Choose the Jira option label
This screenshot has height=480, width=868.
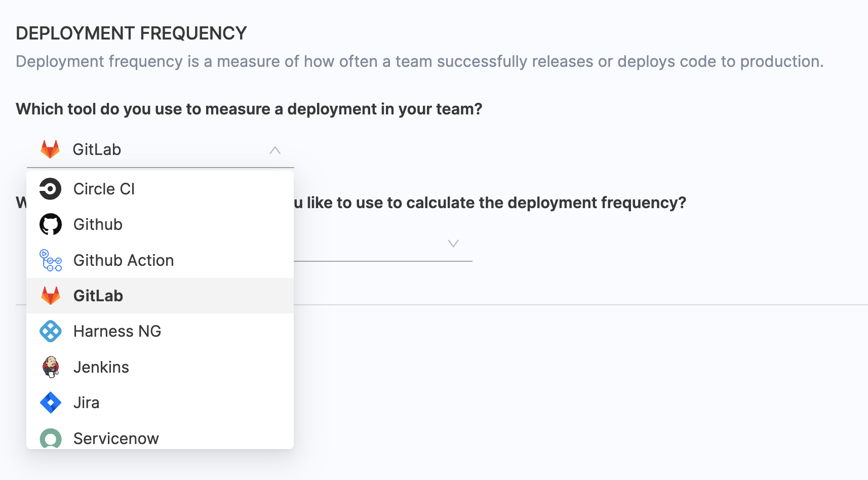87,403
